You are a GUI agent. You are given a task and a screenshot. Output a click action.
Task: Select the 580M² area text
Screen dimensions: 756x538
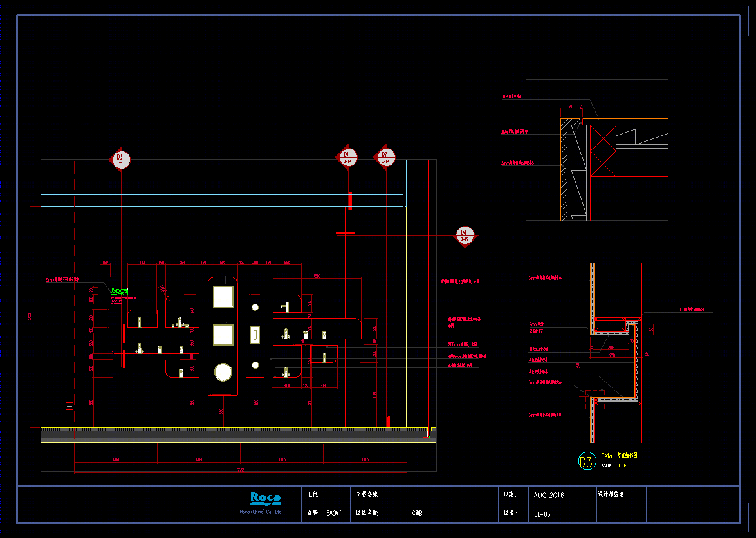[x=333, y=514]
